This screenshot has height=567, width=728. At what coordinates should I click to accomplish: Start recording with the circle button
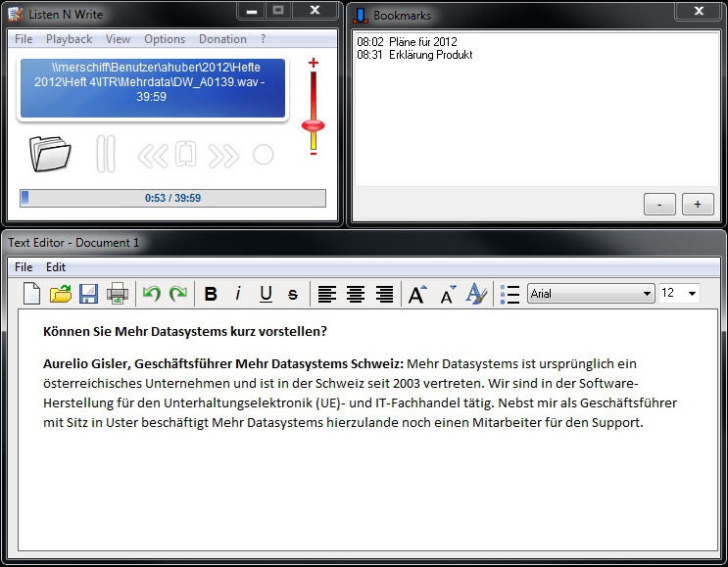click(264, 155)
